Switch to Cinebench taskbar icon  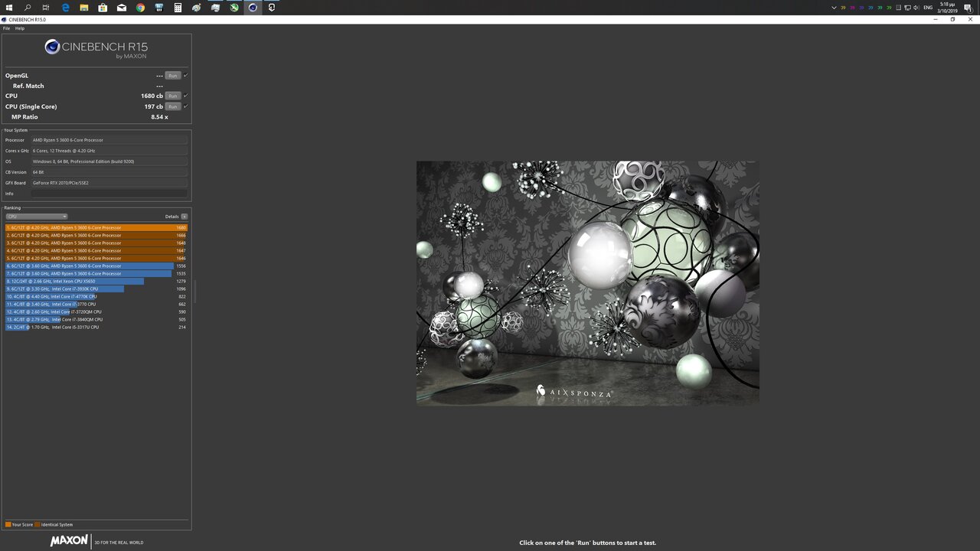[253, 8]
